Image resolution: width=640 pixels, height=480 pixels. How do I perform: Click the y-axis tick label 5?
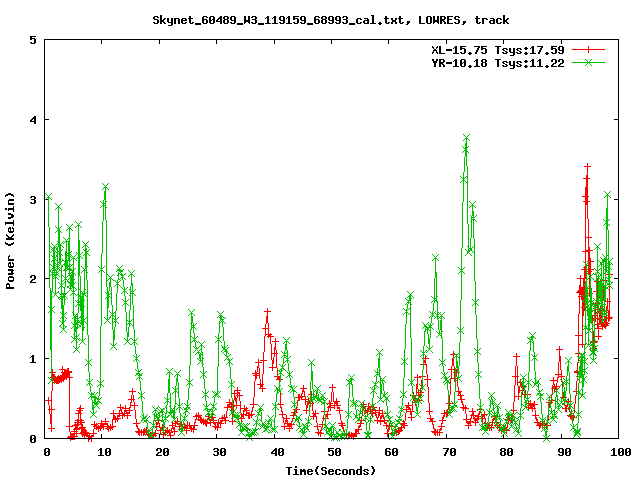coord(33,40)
